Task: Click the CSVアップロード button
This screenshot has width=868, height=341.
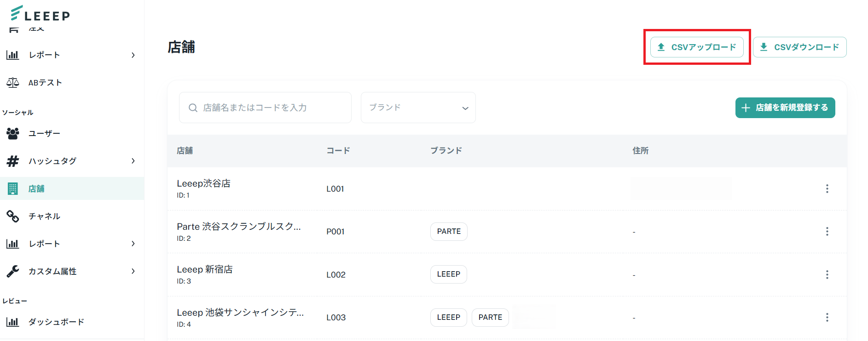Action: pyautogui.click(x=697, y=47)
